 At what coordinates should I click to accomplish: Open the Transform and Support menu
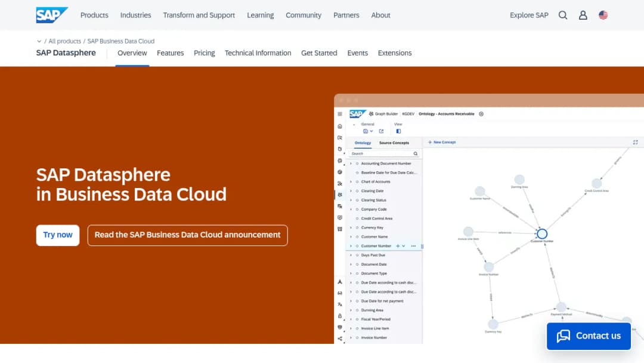(x=199, y=15)
